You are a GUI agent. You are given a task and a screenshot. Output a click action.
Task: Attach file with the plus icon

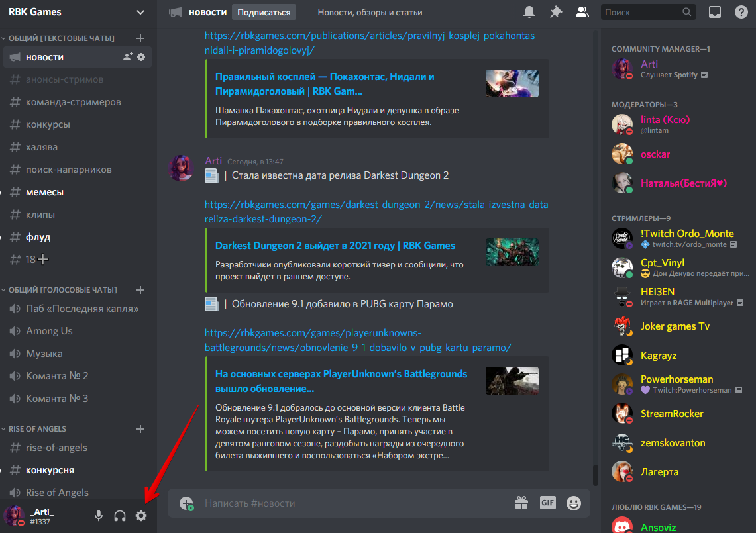pyautogui.click(x=187, y=503)
